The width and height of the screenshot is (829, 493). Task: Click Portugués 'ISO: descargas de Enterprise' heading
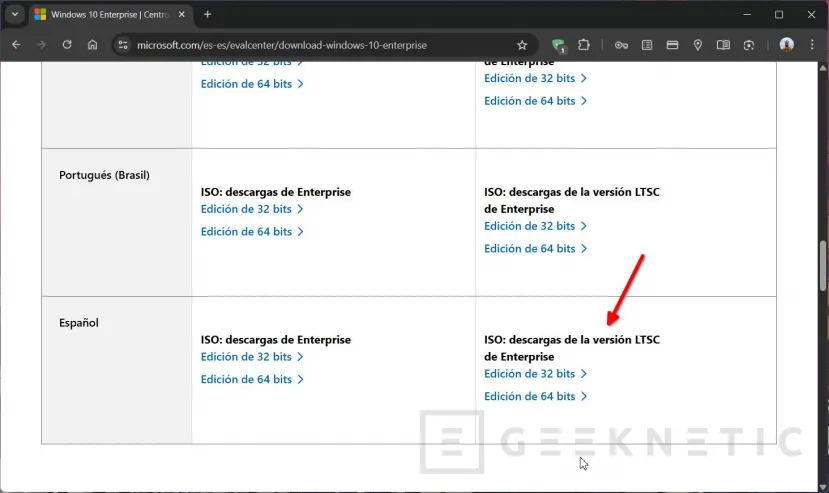coord(275,192)
